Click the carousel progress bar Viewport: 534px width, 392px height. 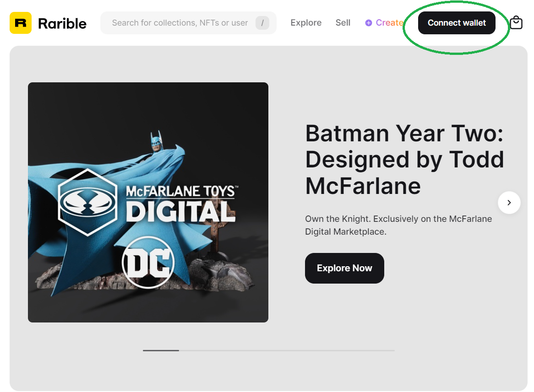coord(268,350)
